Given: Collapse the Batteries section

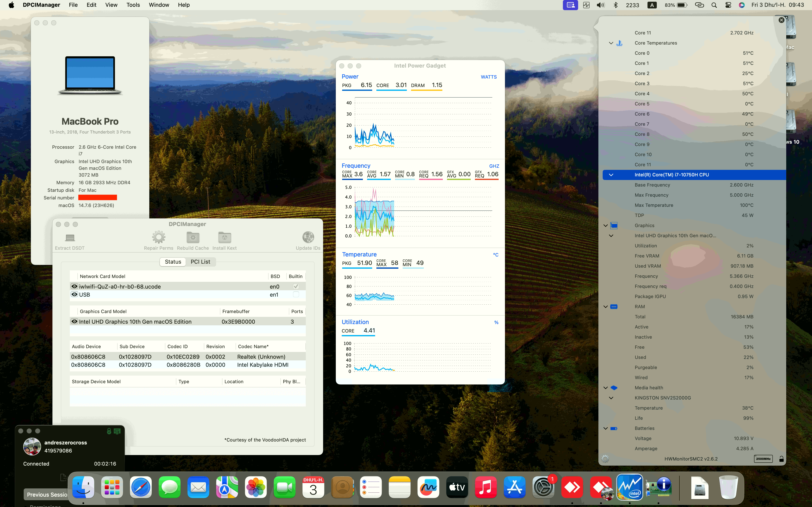Looking at the screenshot, I should coord(605,428).
